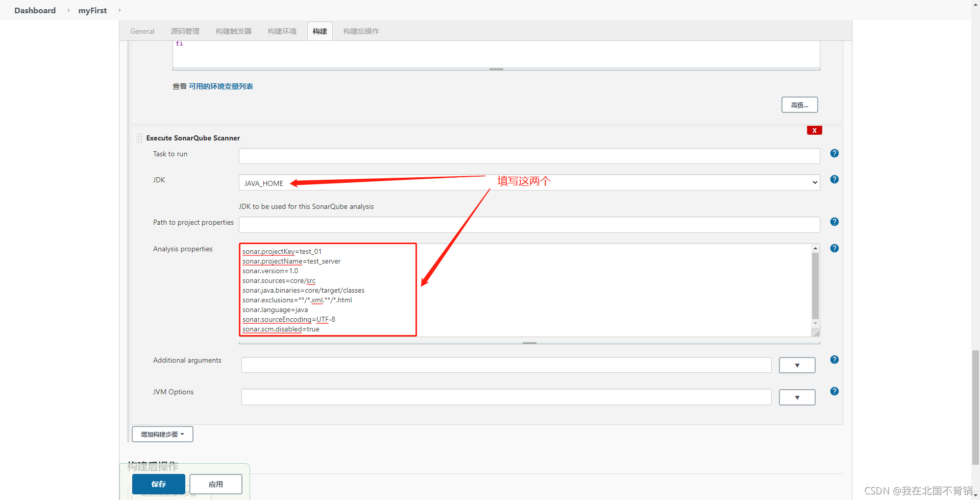Grab the SonarQube Scanner step drag handle
980x500 pixels.
coord(139,138)
